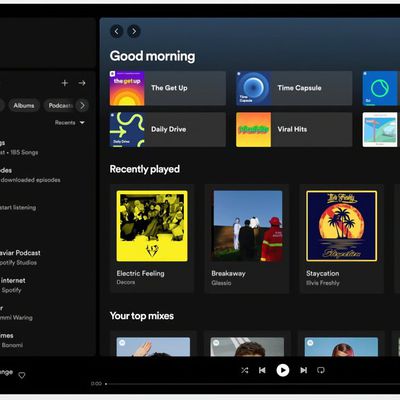The image size is (400, 400).
Task: Open the downloaded episodes library item
Action: click(x=48, y=175)
